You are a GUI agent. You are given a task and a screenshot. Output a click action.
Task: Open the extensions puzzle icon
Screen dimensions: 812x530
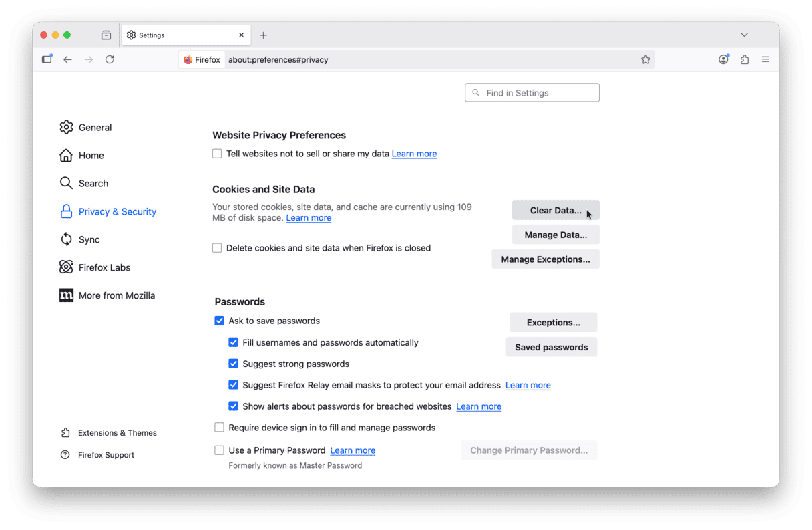pos(744,59)
